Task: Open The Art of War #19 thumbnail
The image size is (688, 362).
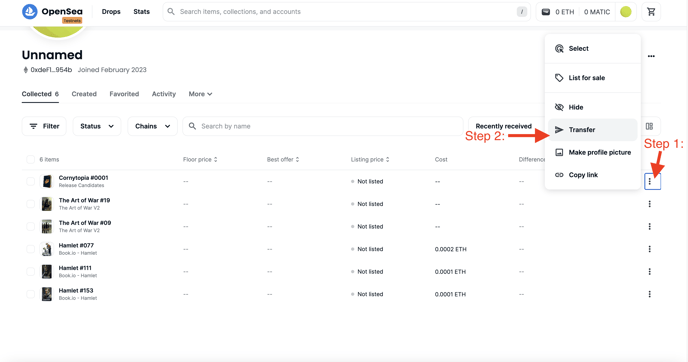Action: tap(47, 204)
